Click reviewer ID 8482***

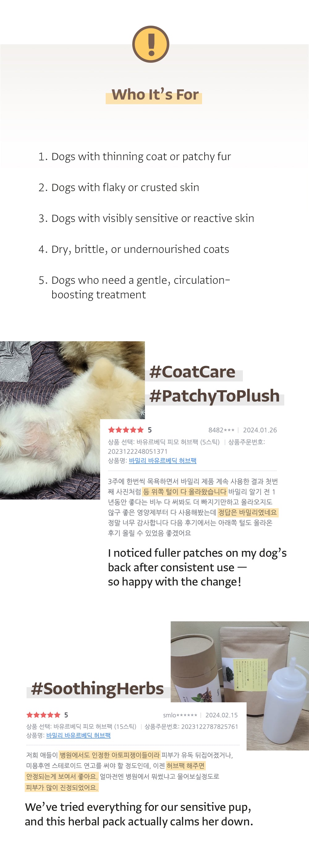coord(221,430)
